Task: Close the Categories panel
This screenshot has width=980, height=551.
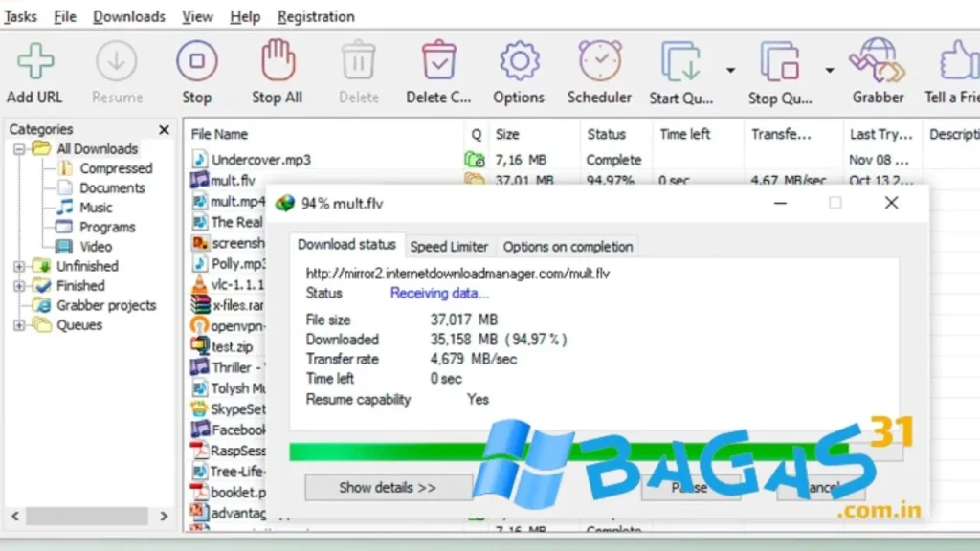Action: [x=164, y=129]
